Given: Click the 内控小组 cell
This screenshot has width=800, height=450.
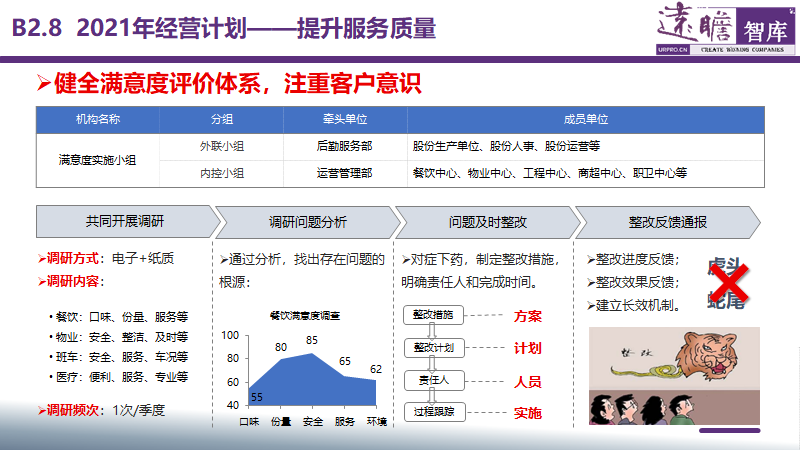Looking at the screenshot, I should point(221,173).
